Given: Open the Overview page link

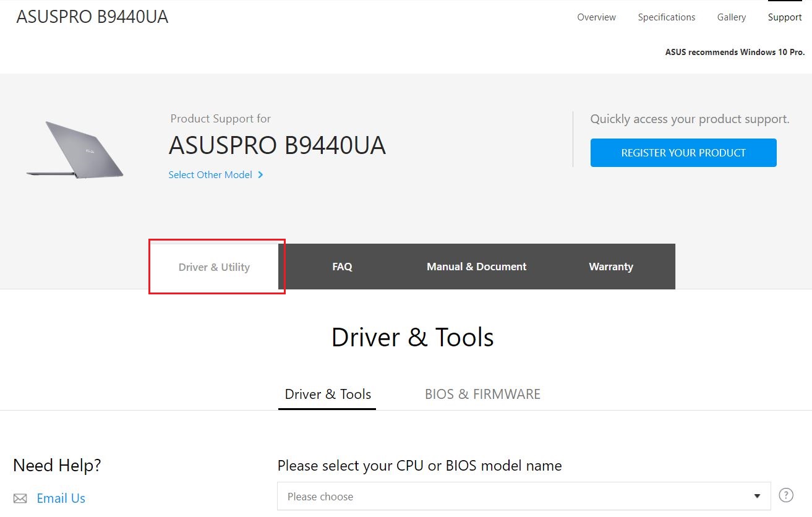Looking at the screenshot, I should point(596,17).
